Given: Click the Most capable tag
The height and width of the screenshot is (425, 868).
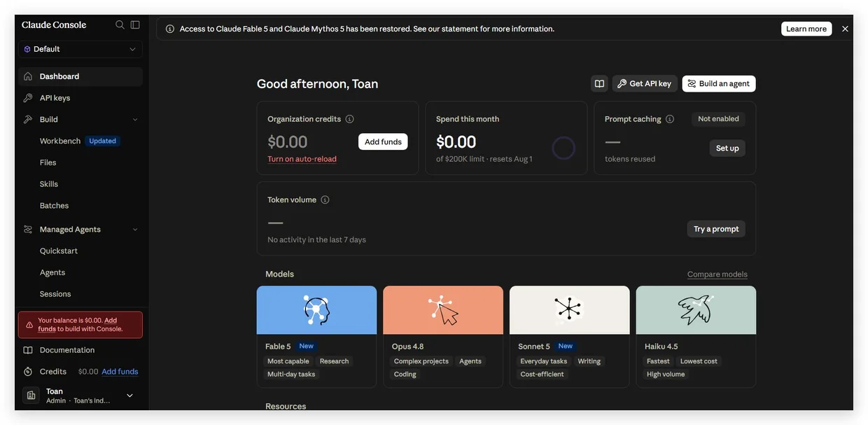Looking at the screenshot, I should [x=288, y=361].
